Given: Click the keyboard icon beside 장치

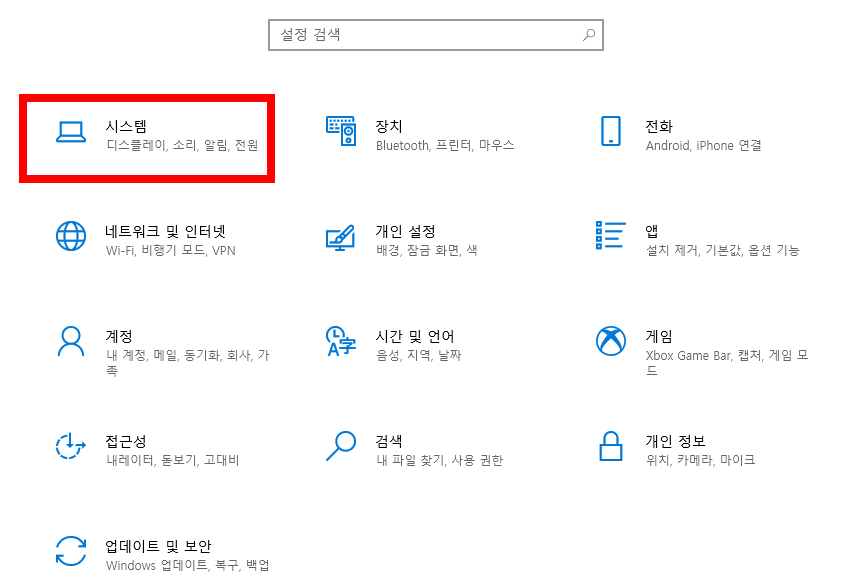Looking at the screenshot, I should tap(340, 131).
